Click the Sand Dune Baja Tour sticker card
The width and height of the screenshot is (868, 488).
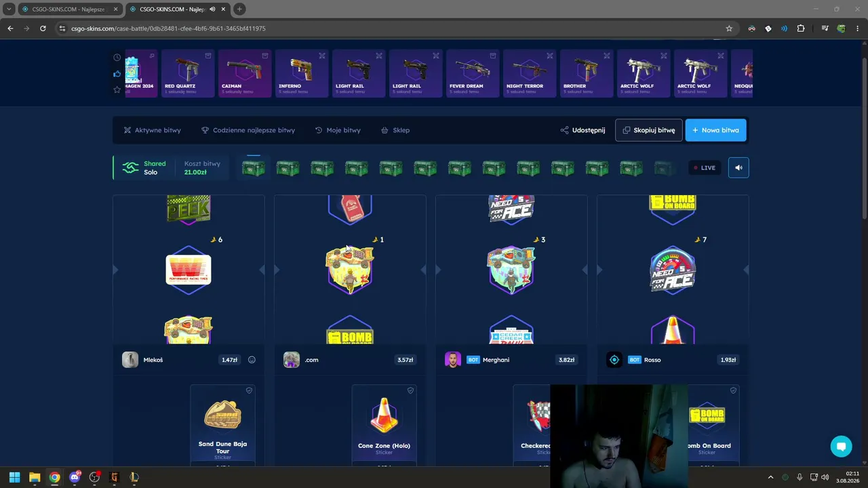point(222,424)
